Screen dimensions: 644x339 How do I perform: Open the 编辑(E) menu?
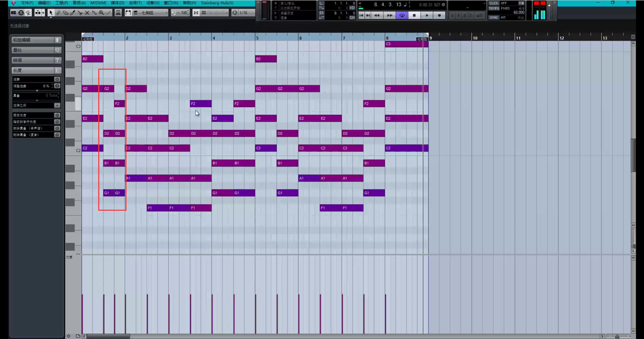(x=44, y=3)
